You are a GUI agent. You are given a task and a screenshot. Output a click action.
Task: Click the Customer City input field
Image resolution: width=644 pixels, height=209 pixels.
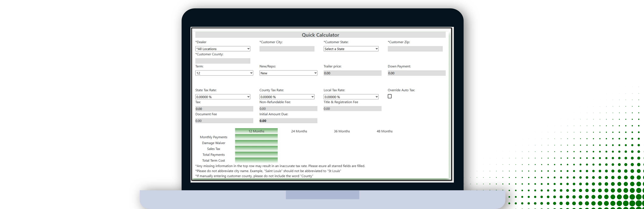click(287, 49)
